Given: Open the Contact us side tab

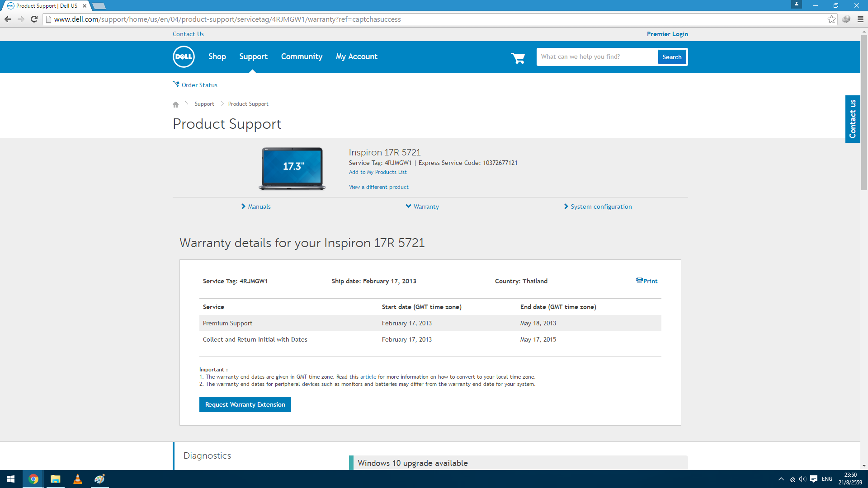Looking at the screenshot, I should click(853, 119).
